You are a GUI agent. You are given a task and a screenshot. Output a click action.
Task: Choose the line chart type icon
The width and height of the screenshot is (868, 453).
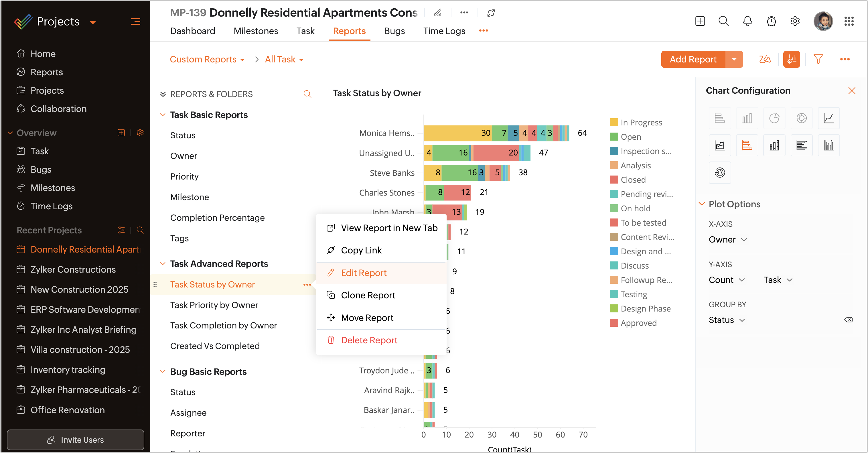coord(828,118)
